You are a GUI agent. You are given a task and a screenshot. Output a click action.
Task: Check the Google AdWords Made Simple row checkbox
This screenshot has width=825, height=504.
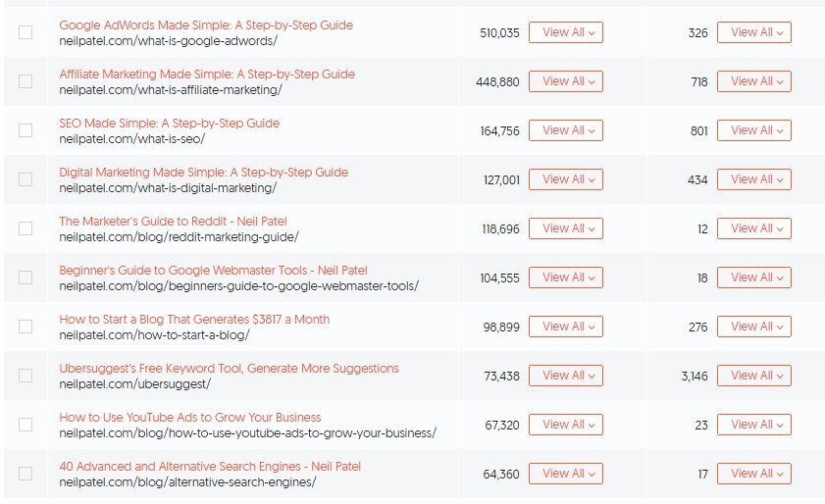[26, 32]
